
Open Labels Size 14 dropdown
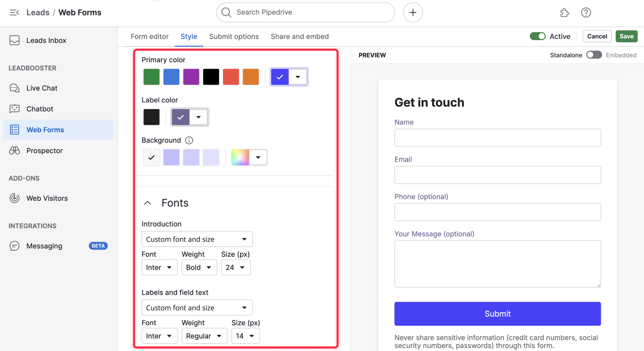(x=245, y=336)
